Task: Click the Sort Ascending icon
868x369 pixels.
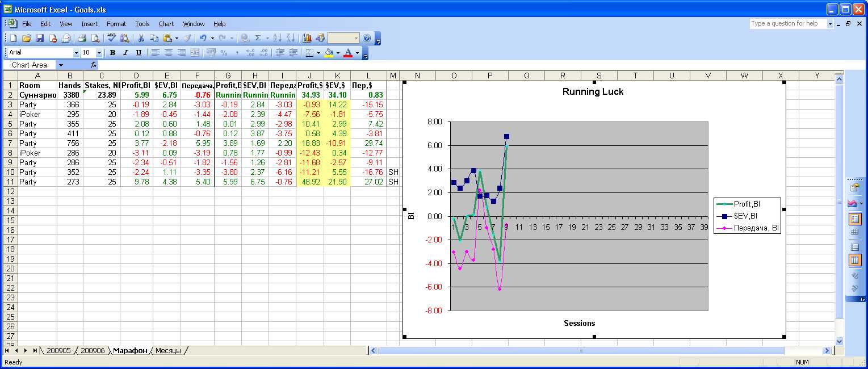Action: click(x=277, y=38)
